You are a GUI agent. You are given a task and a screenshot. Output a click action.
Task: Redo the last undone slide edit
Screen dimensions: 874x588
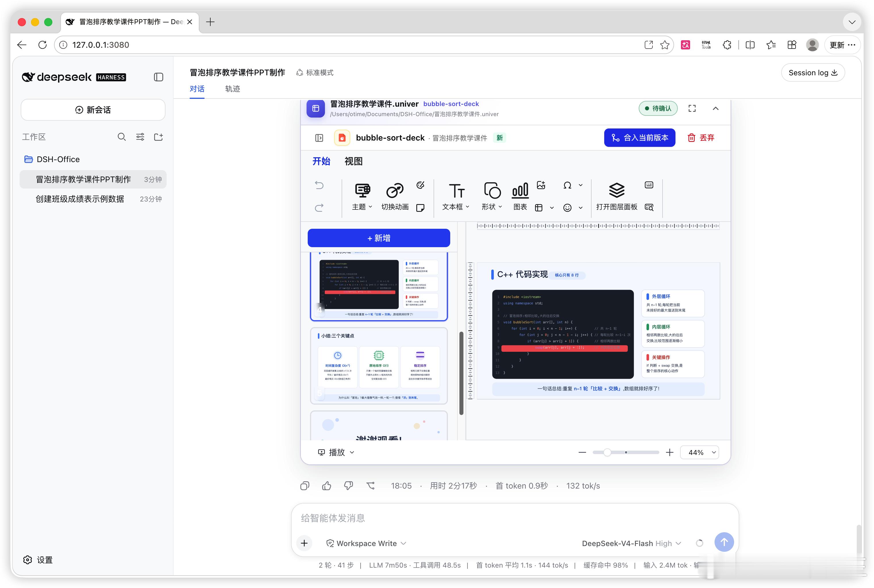[319, 207]
